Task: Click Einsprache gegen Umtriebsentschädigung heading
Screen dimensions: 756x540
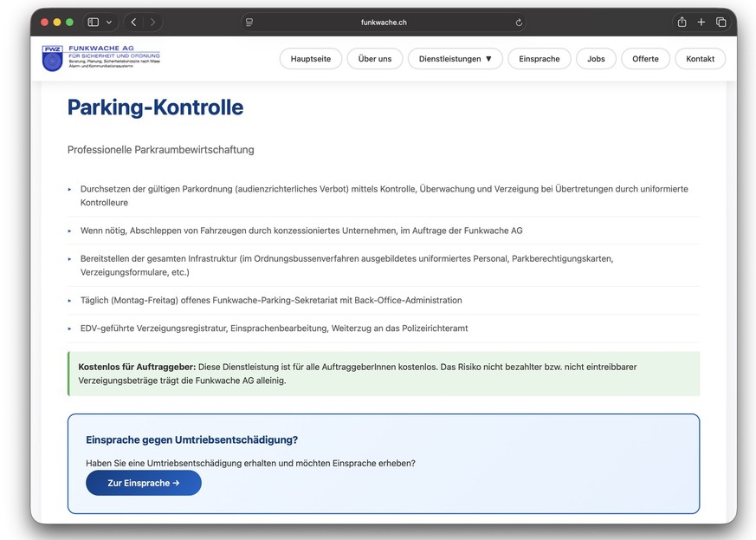Action: click(x=192, y=439)
